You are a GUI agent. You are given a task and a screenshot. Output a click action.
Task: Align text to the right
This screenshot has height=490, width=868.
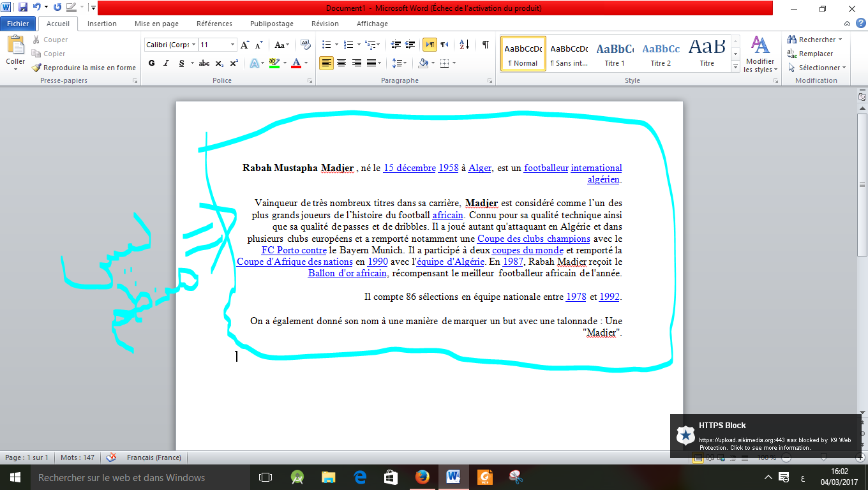pos(357,63)
